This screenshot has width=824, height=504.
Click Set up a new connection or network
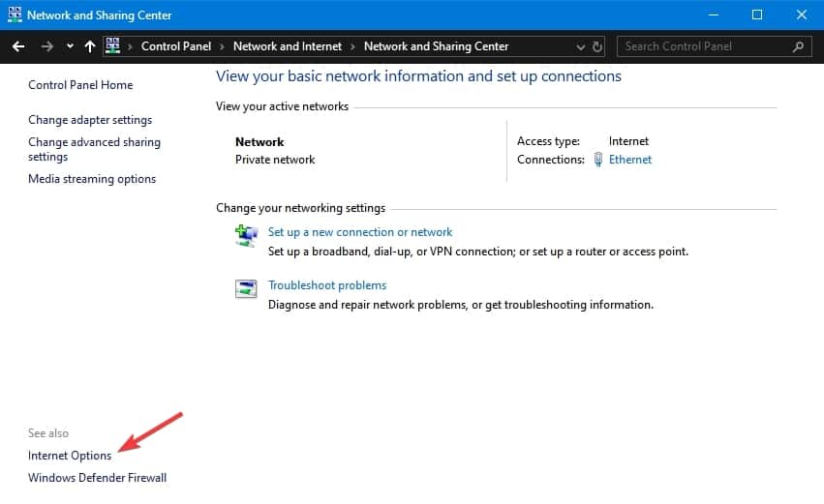pos(360,232)
